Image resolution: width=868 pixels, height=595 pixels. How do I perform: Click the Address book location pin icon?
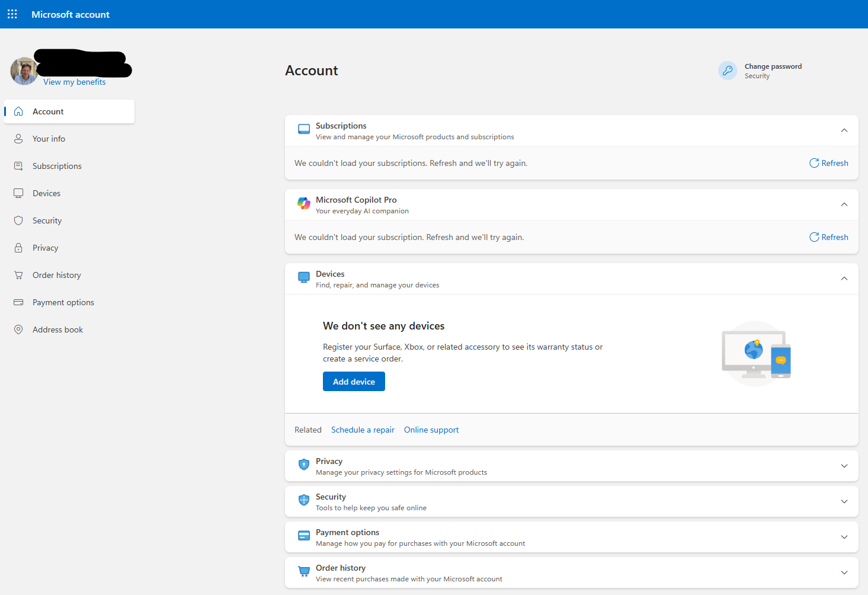(x=18, y=330)
